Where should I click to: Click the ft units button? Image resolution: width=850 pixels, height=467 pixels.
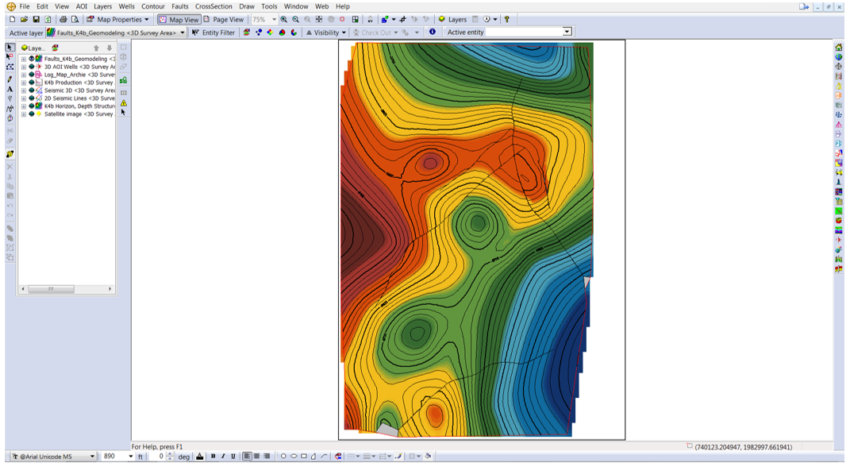[x=140, y=457]
